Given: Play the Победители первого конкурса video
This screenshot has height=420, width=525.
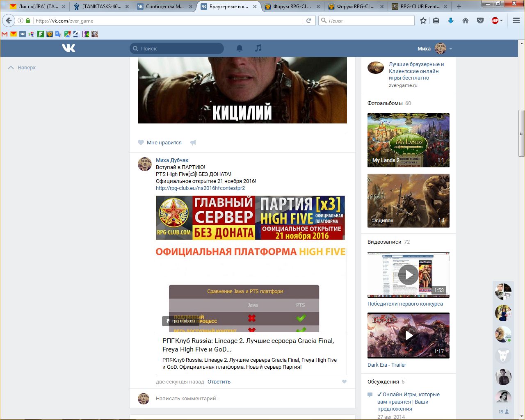Looking at the screenshot, I should pyautogui.click(x=409, y=275).
